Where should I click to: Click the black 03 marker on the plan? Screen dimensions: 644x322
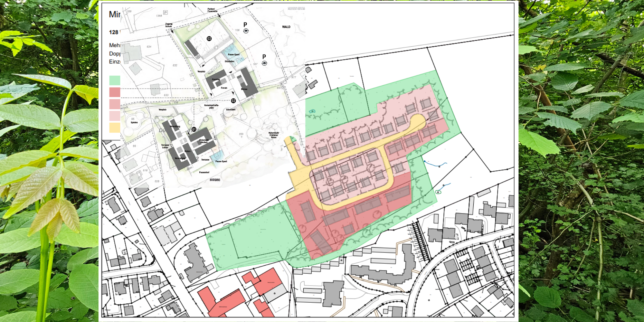pyautogui.click(x=209, y=39)
